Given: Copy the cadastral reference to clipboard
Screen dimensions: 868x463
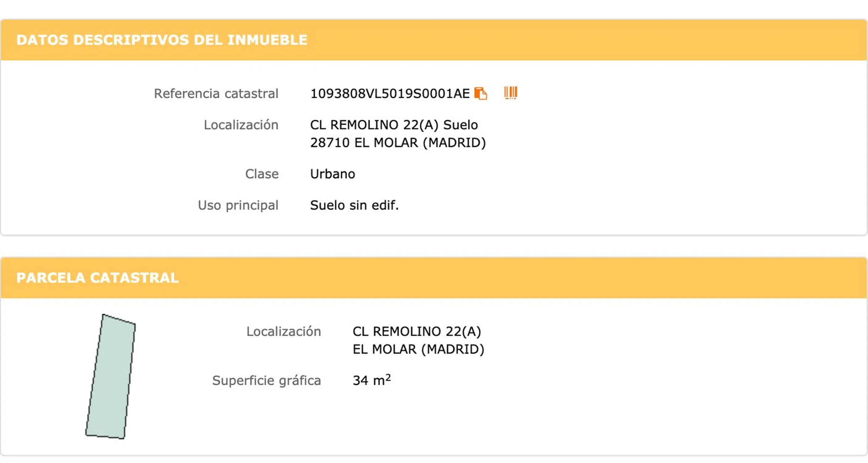Looking at the screenshot, I should tap(480, 93).
